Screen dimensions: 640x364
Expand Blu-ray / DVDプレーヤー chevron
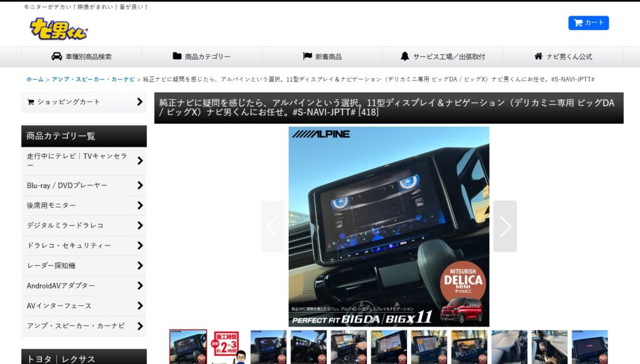click(140, 185)
